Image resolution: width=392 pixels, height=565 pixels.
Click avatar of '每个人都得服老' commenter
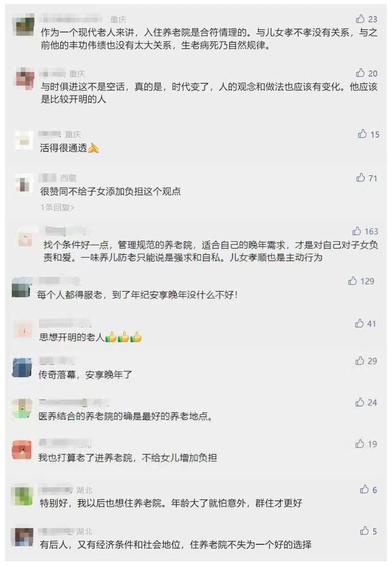coord(21,287)
